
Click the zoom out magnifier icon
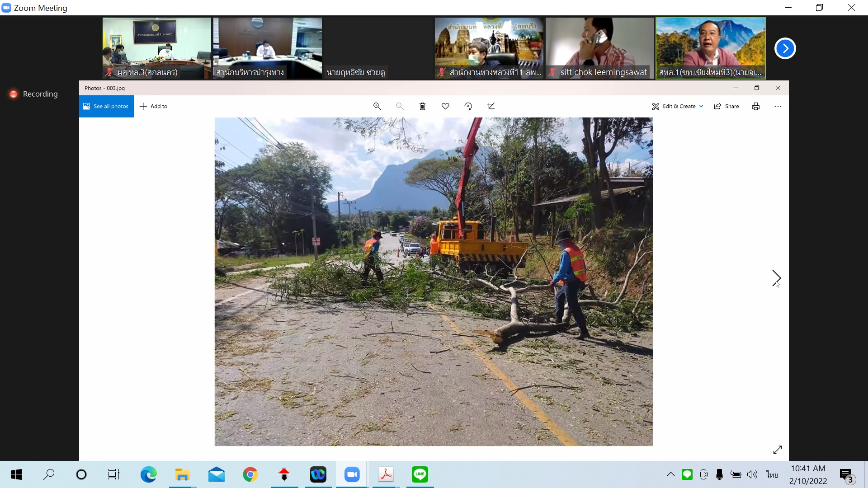click(400, 106)
